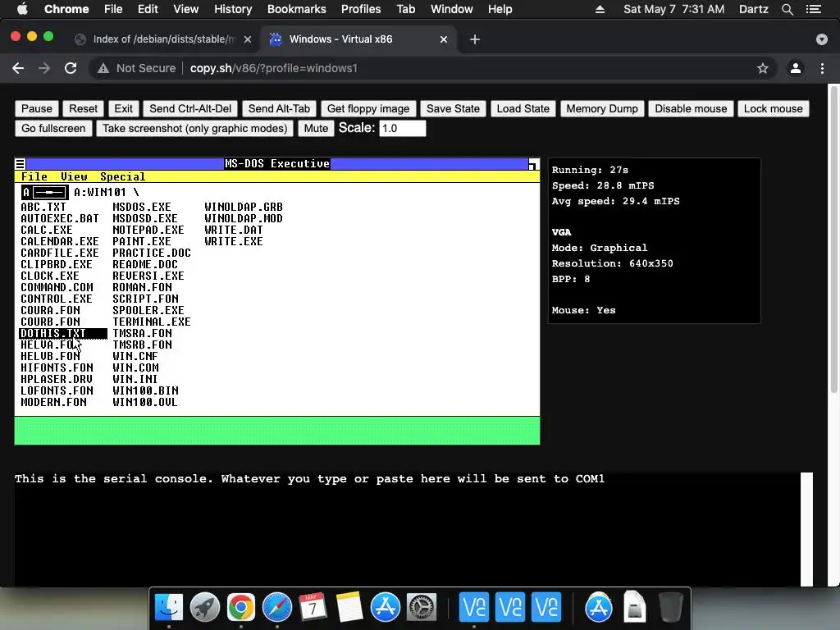Reload the page using the refresh icon

[x=71, y=68]
